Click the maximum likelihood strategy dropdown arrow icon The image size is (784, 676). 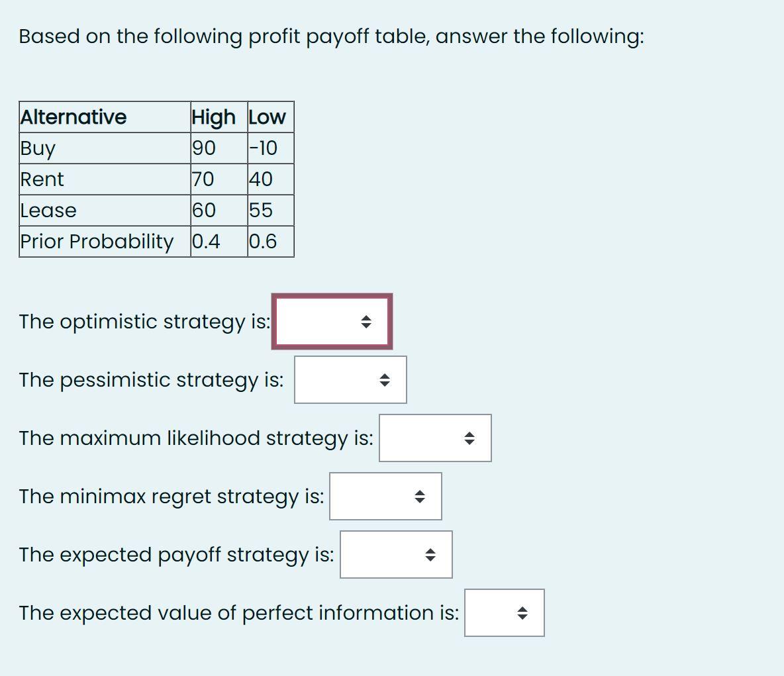click(470, 438)
